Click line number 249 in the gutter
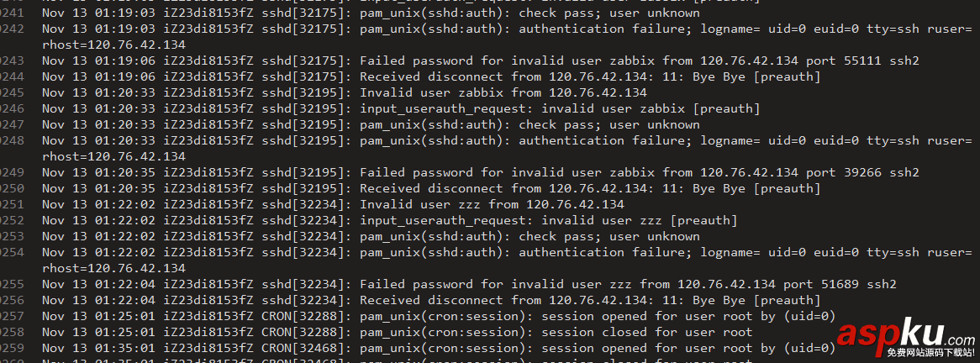980x363 pixels. coord(13,173)
